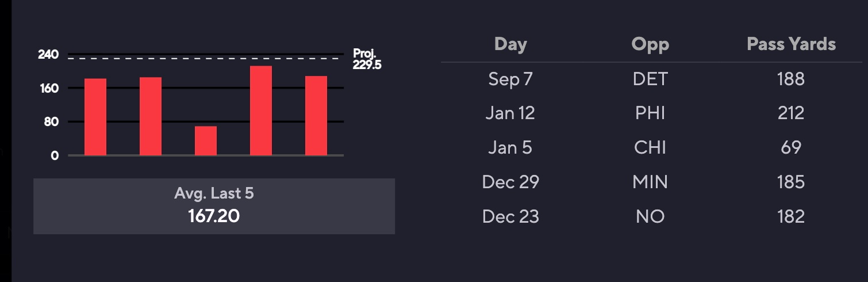
Task: Click the Day column header
Action: click(x=510, y=44)
